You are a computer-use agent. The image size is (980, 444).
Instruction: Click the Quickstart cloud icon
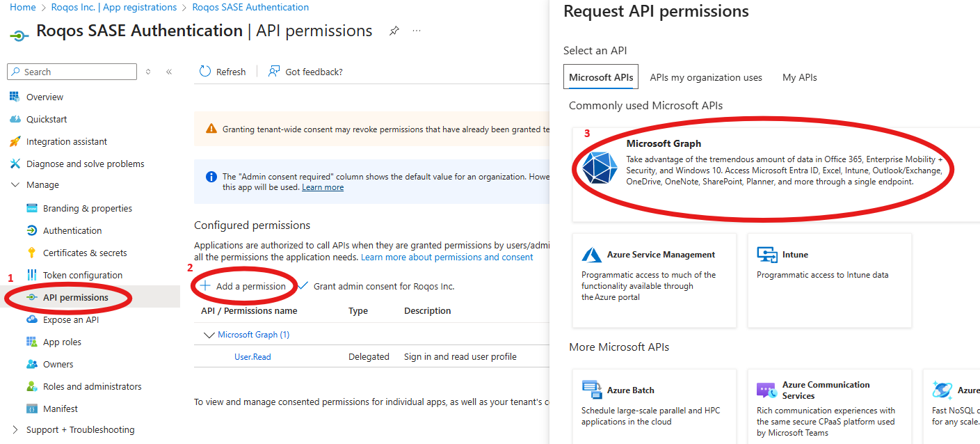pos(15,119)
